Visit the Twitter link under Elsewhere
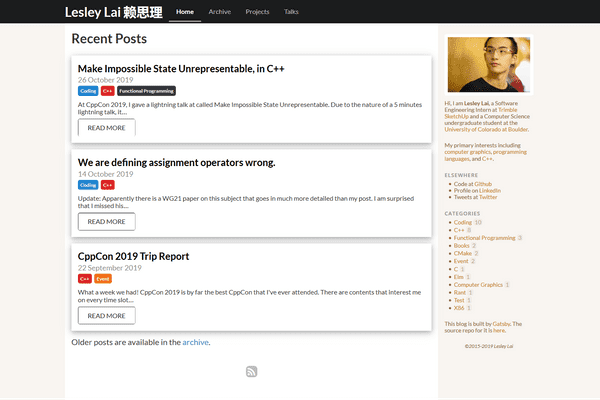 pyautogui.click(x=488, y=197)
